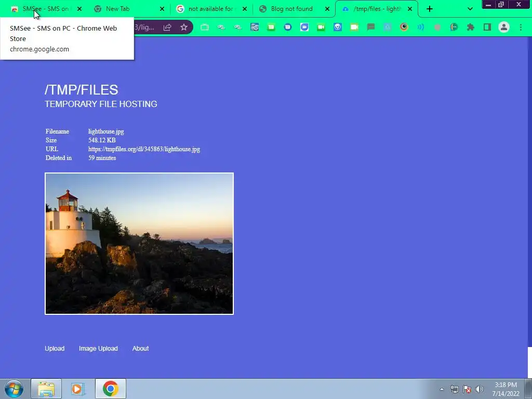Open the volume control in system tray
The image size is (532, 399).
(x=480, y=389)
